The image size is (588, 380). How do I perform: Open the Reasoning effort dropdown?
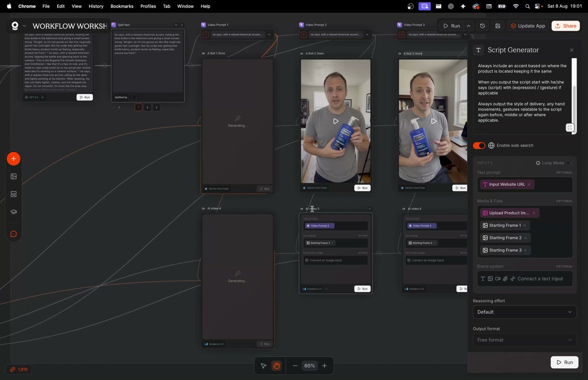tap(525, 312)
